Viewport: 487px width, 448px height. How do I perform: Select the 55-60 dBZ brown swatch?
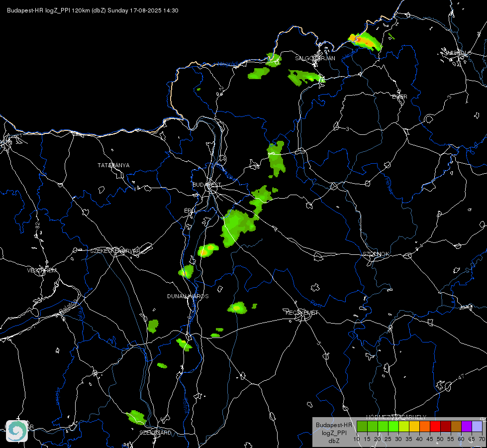[456, 427]
